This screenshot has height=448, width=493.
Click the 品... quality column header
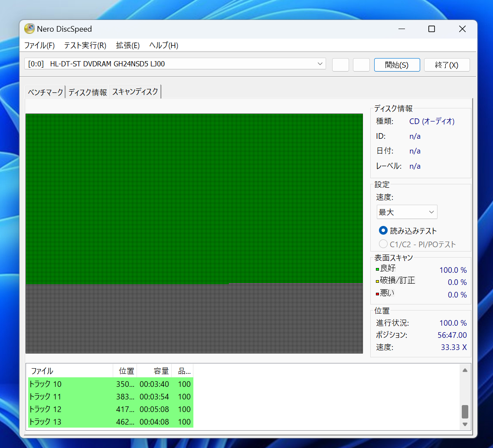pyautogui.click(x=183, y=371)
